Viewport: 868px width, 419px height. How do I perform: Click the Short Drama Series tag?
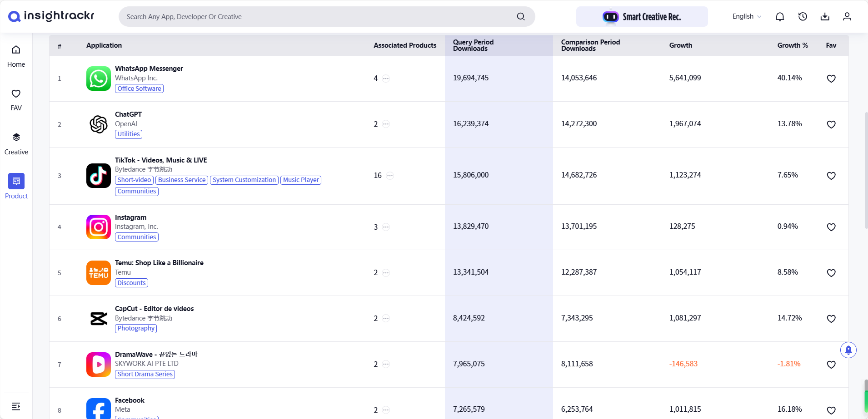point(145,374)
